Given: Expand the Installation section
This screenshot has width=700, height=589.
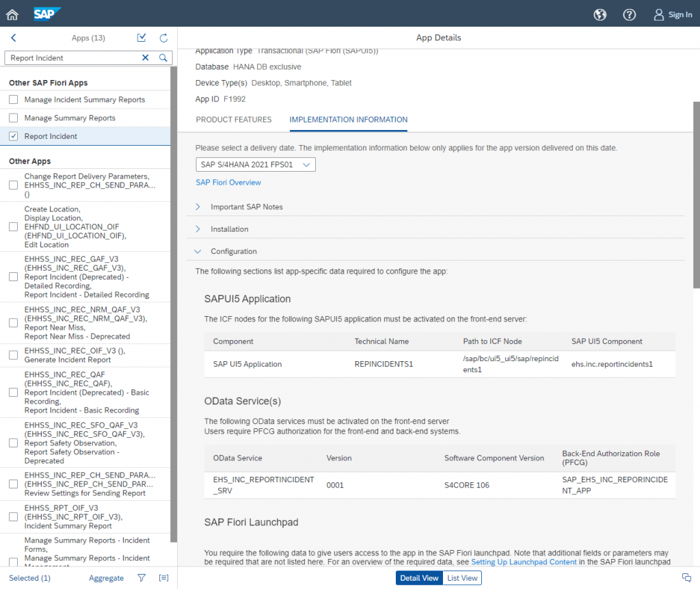Looking at the screenshot, I should pyautogui.click(x=198, y=229).
